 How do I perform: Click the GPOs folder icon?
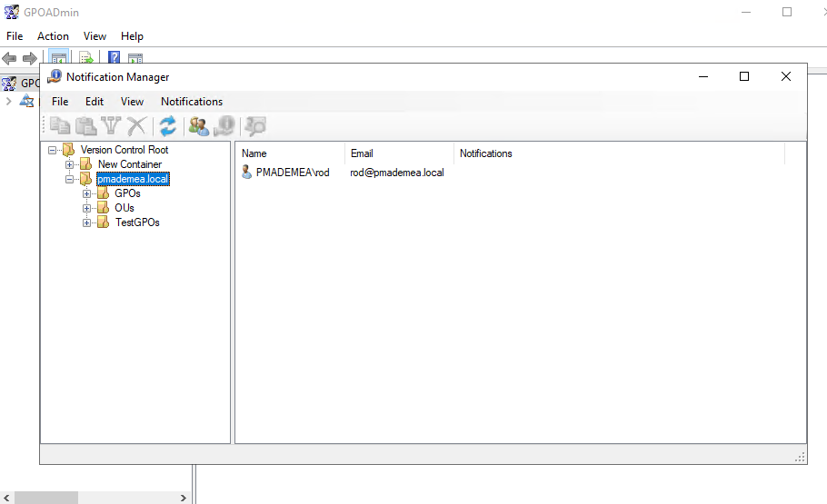tap(103, 193)
